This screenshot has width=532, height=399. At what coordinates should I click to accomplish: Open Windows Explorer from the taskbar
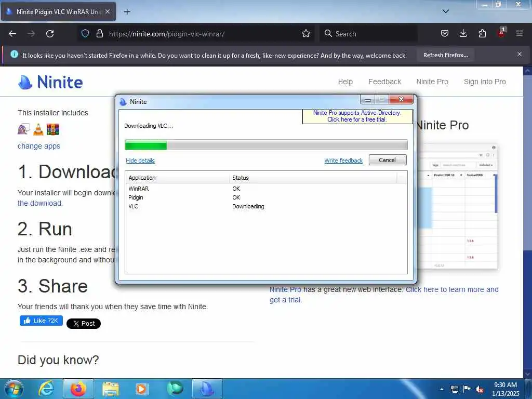[x=111, y=389]
